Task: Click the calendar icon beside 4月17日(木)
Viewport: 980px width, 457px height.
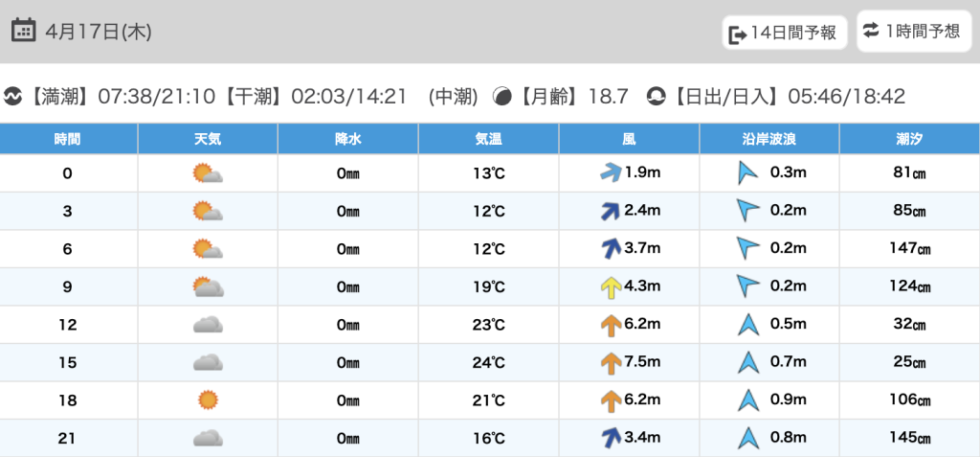Action: click(x=24, y=31)
